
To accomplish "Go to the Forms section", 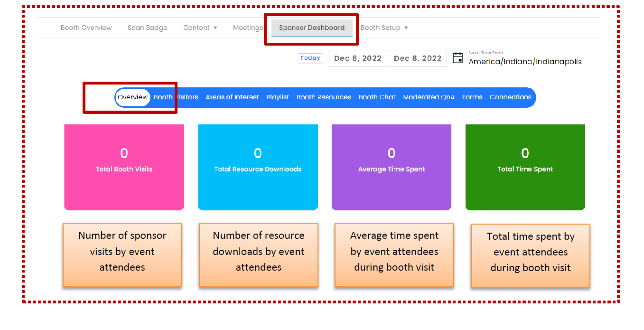I will pyautogui.click(x=472, y=97).
